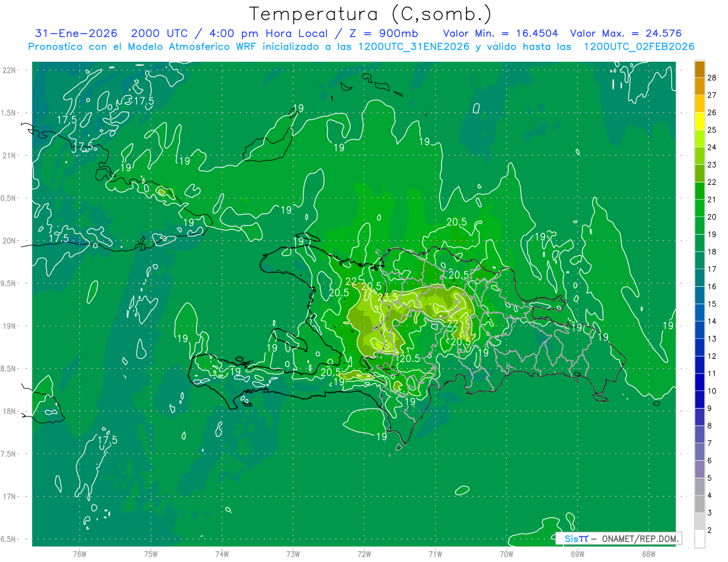Click the '75W' longitude axis label
This screenshot has width=728, height=562.
click(x=150, y=554)
